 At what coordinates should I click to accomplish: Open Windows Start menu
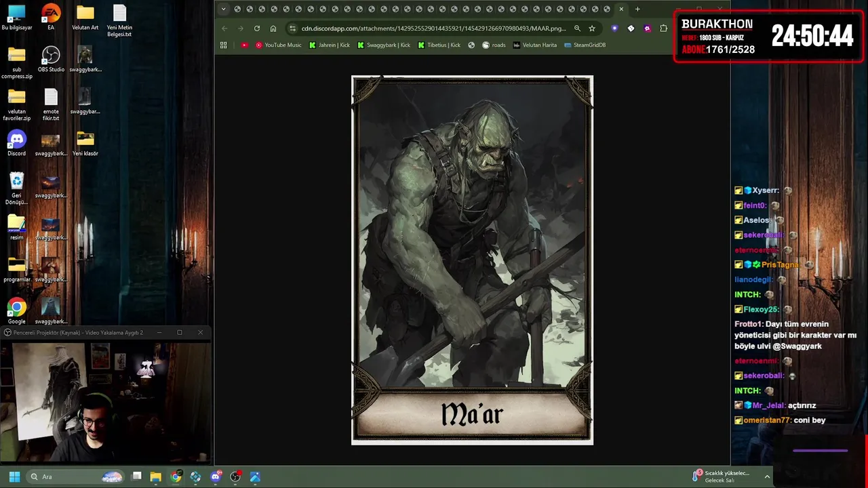coord(14,476)
